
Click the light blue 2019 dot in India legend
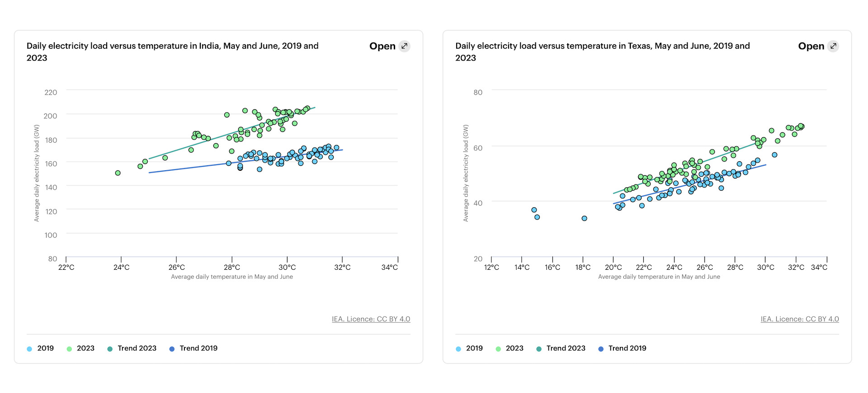click(x=29, y=349)
